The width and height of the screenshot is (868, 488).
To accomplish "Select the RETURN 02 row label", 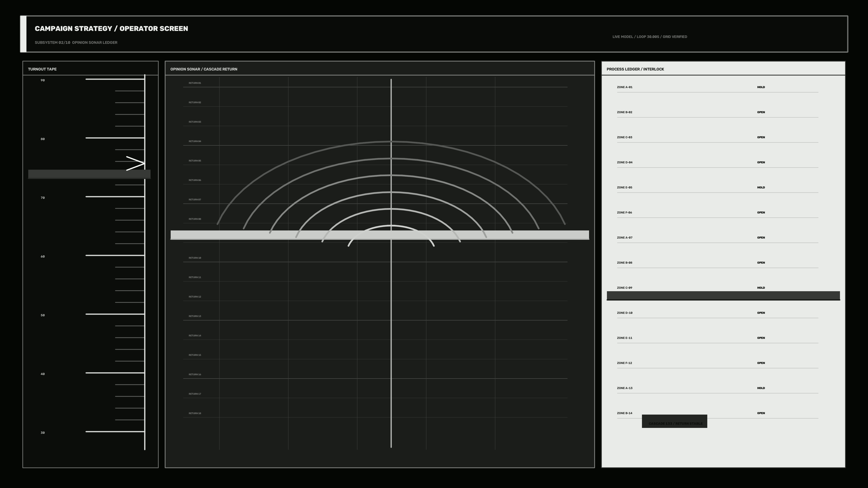I will pos(195,102).
